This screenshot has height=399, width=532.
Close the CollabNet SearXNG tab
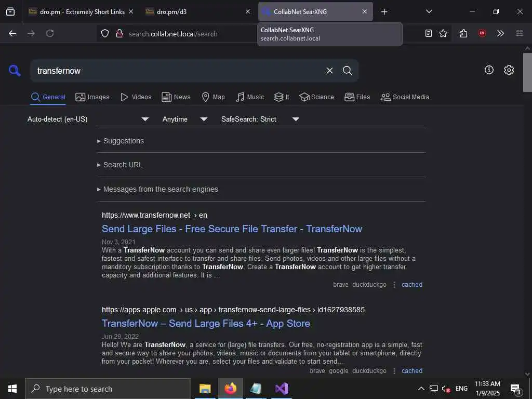(364, 11)
